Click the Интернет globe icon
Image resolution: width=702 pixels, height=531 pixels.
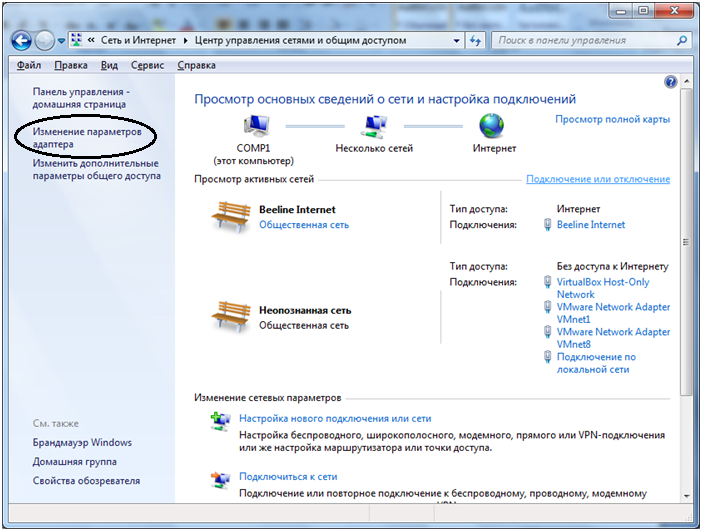tap(493, 126)
